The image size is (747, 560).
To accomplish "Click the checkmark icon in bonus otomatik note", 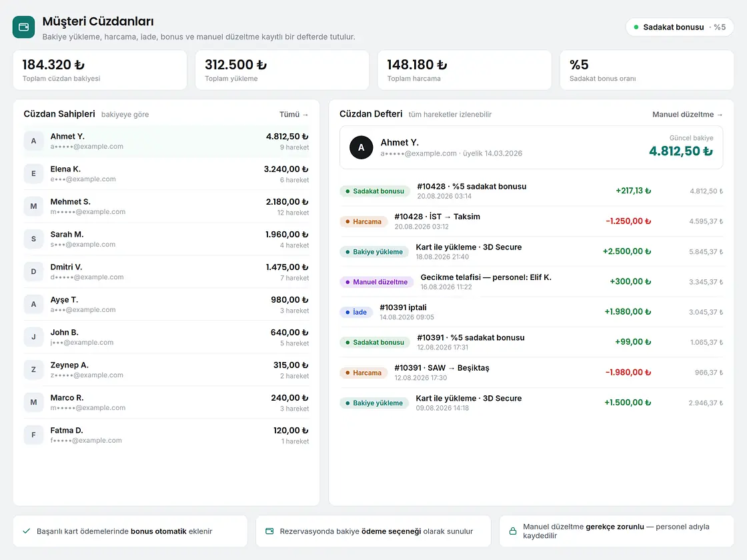I will click(x=27, y=531).
